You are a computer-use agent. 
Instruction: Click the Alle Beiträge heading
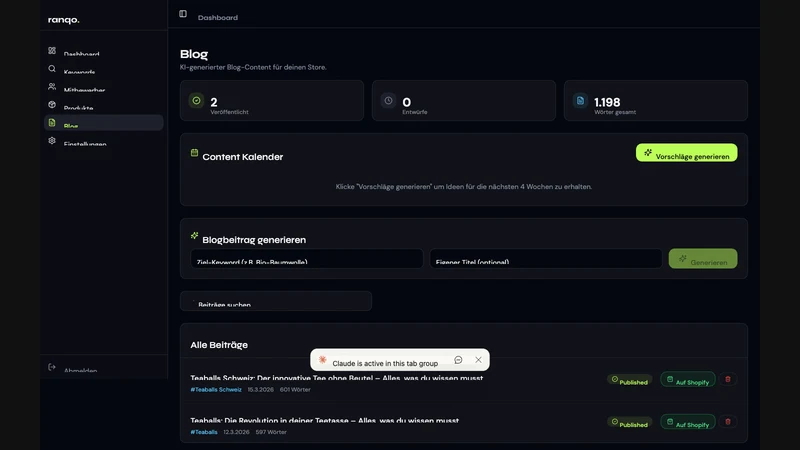(219, 345)
